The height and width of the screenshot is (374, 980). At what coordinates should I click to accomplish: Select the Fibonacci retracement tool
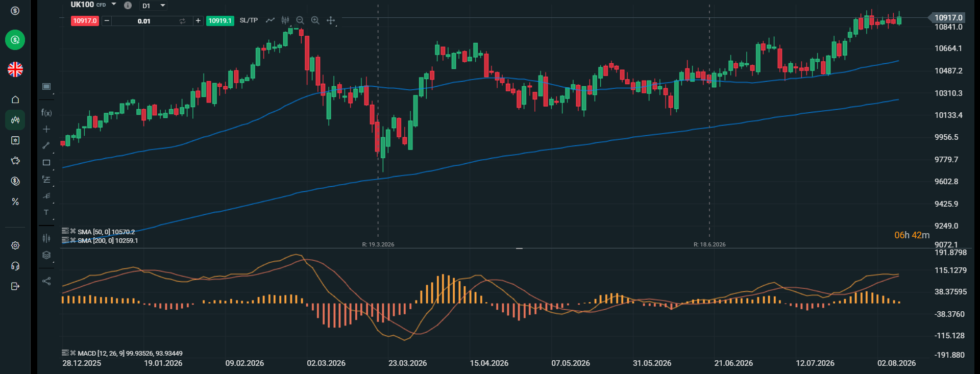46,180
